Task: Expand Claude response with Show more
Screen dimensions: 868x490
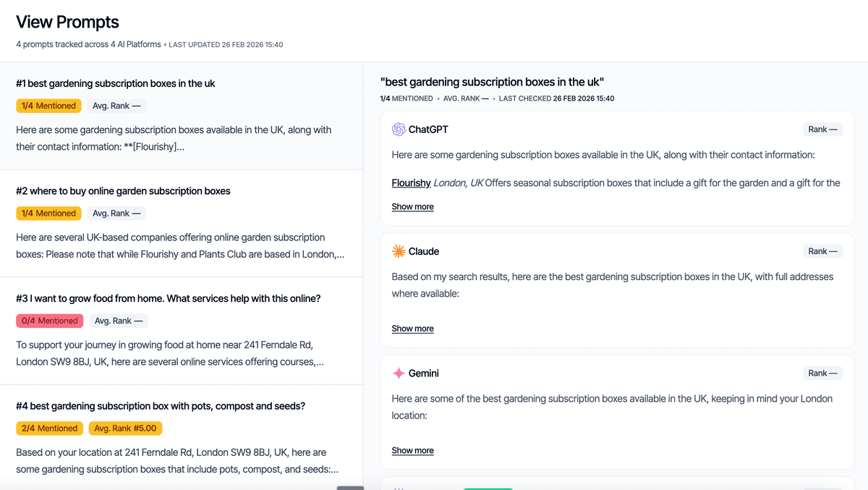Action: click(412, 329)
